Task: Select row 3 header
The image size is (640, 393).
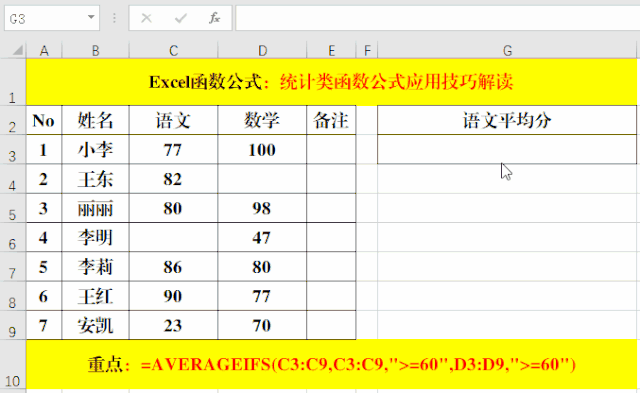Action: (13, 149)
